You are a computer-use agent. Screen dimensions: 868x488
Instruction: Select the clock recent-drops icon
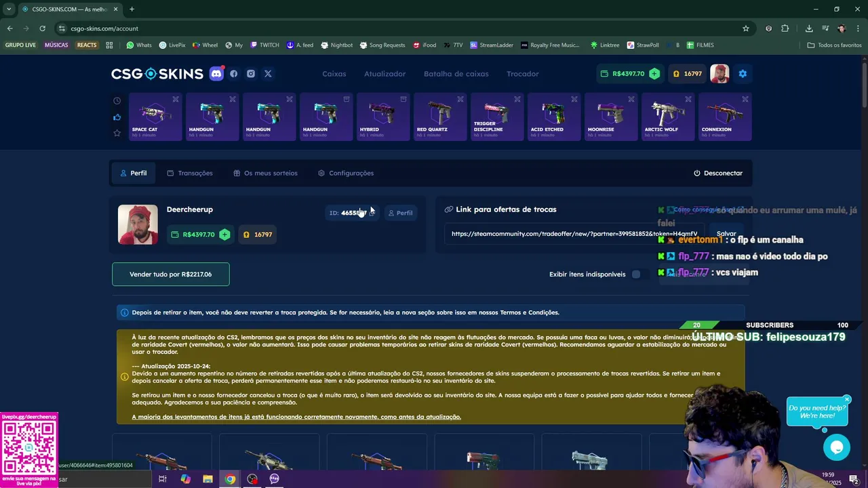click(x=117, y=100)
